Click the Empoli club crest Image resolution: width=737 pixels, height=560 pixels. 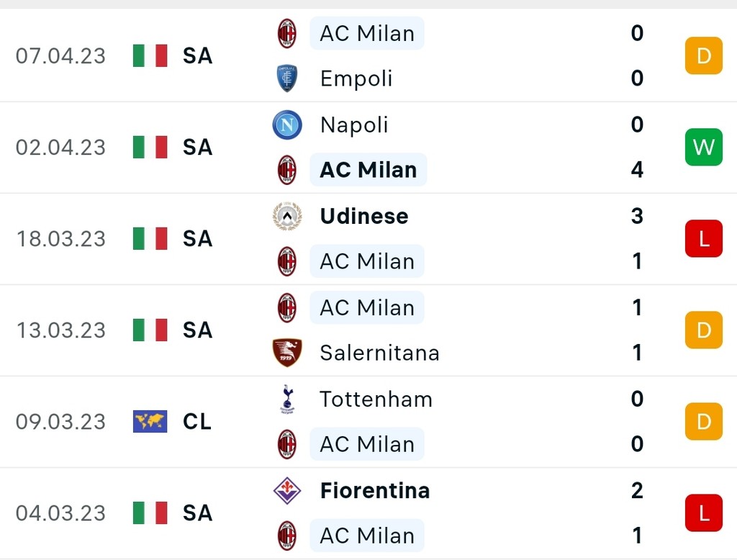click(286, 78)
